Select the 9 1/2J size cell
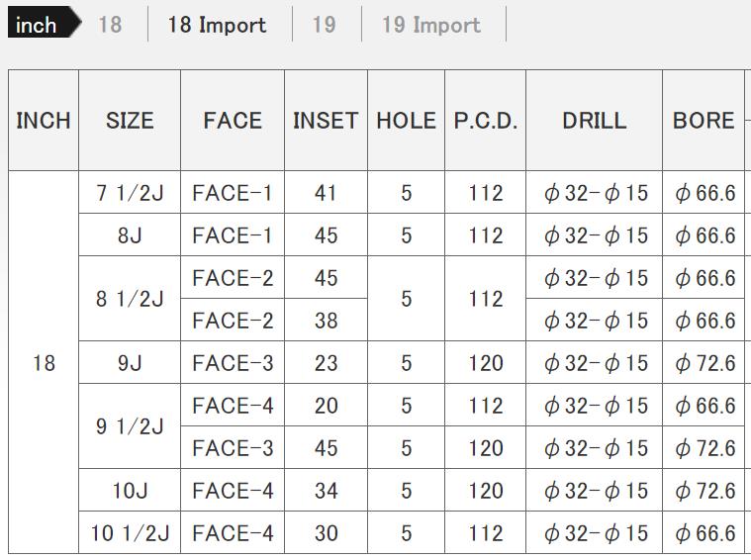The image size is (751, 560). coord(130,426)
